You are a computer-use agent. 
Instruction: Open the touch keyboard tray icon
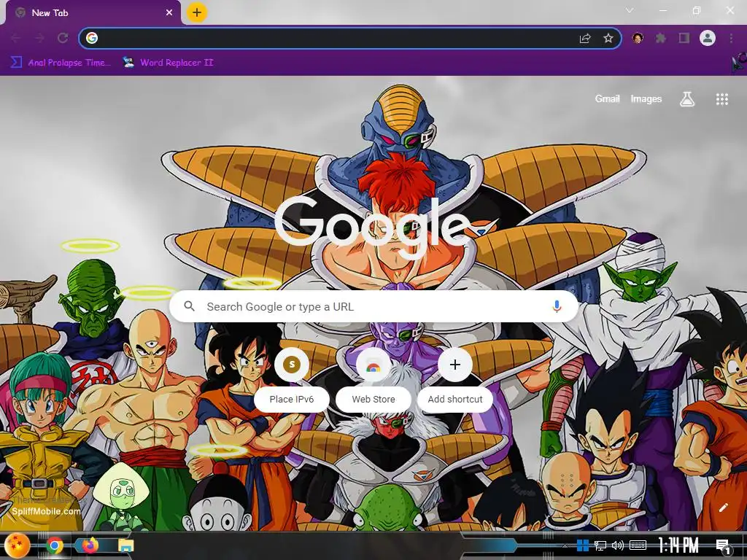pyautogui.click(x=638, y=545)
